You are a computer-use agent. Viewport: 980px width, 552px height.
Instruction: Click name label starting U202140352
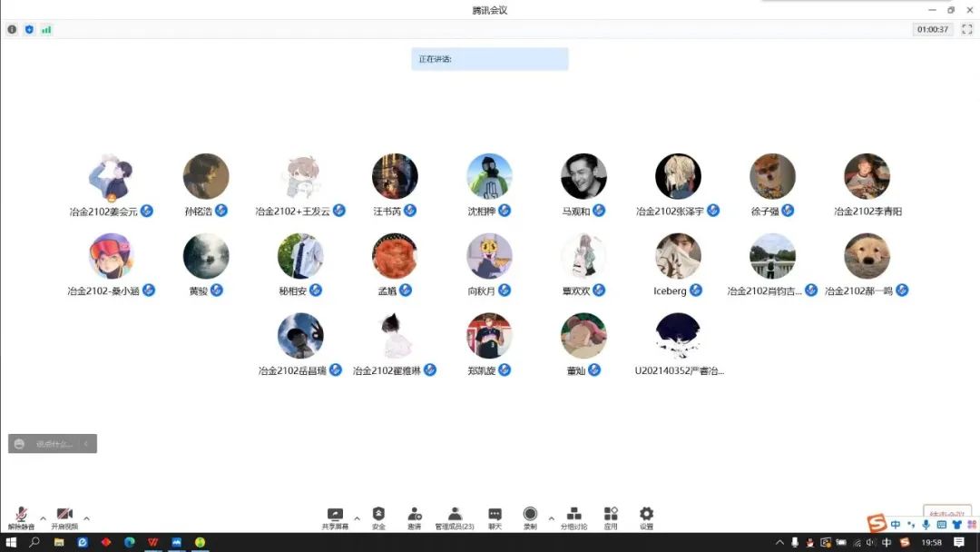(680, 370)
